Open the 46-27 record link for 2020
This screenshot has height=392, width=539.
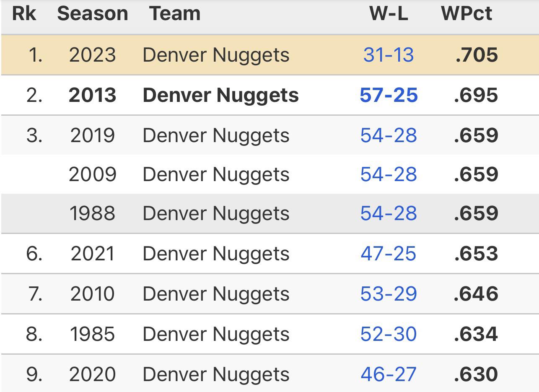click(389, 374)
